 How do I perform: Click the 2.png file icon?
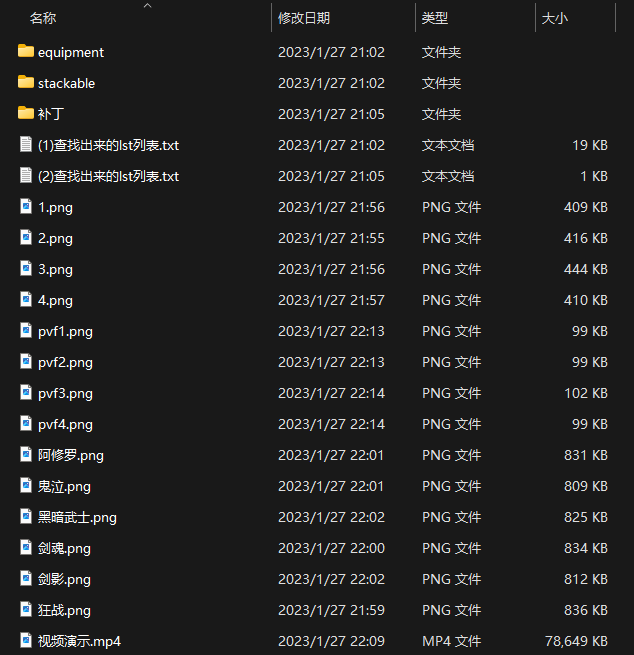tap(26, 237)
